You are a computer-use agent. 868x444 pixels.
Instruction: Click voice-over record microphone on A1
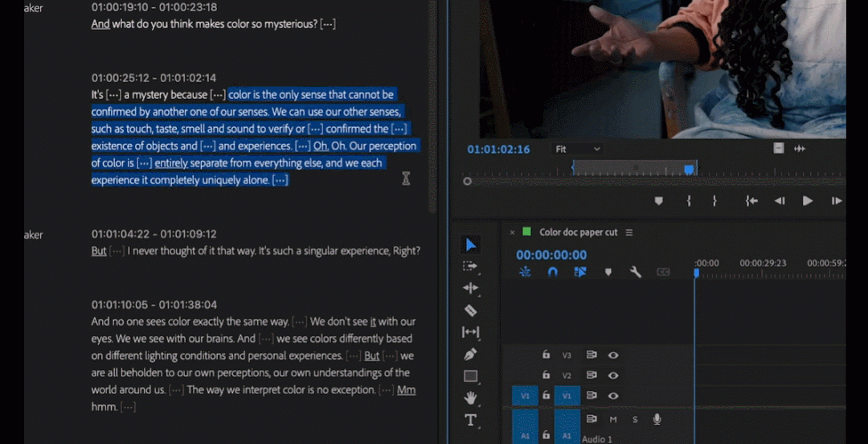tap(657, 420)
